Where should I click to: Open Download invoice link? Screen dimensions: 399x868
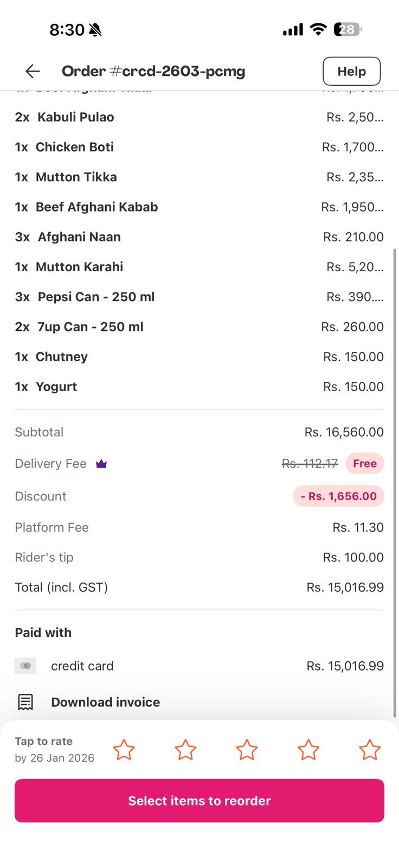[105, 702]
